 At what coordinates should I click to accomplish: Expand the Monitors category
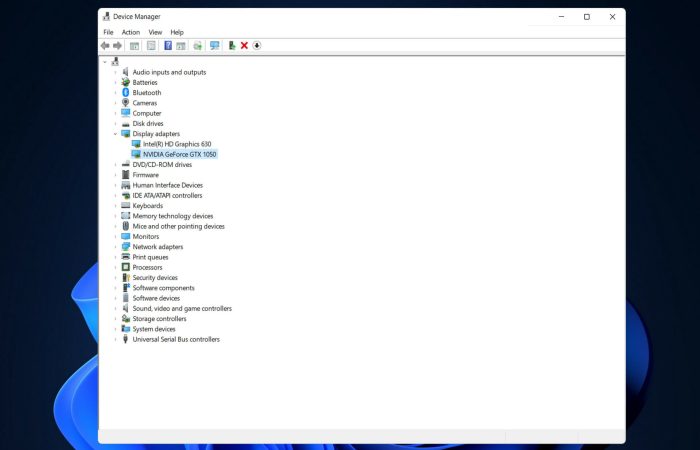[115, 236]
